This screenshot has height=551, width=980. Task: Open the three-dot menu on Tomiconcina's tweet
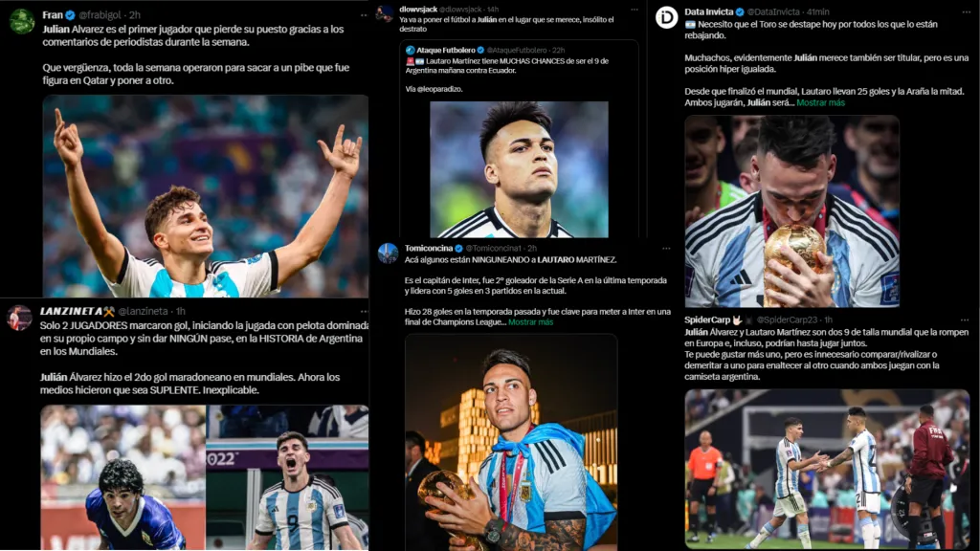[666, 249]
